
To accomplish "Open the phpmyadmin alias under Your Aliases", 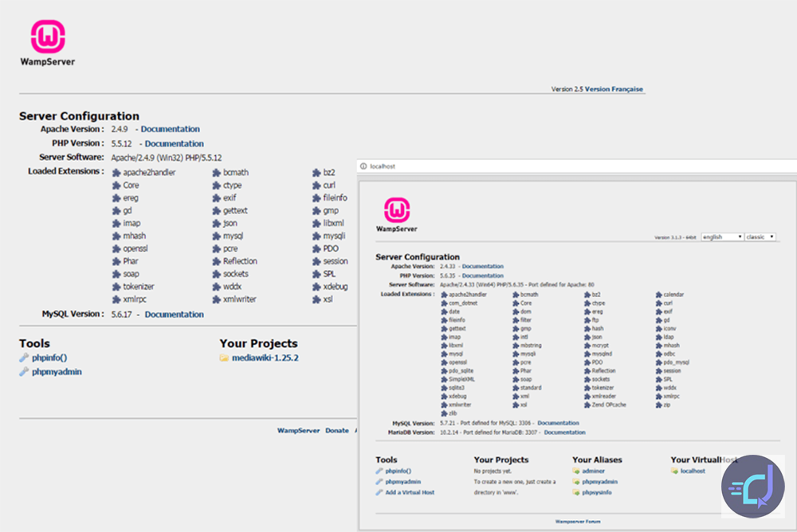I will 600,482.
